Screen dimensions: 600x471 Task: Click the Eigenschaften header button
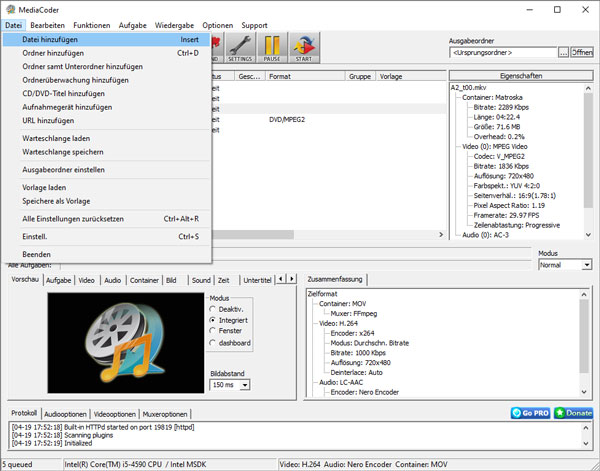pyautogui.click(x=521, y=76)
